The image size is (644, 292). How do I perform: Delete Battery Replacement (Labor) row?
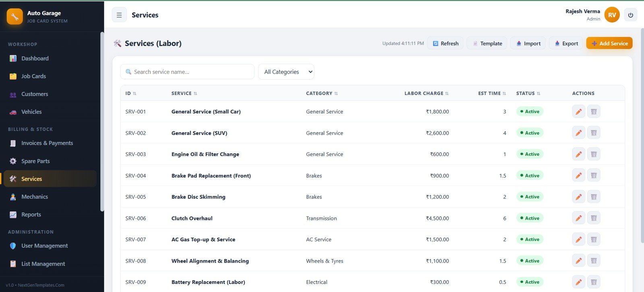pyautogui.click(x=594, y=282)
